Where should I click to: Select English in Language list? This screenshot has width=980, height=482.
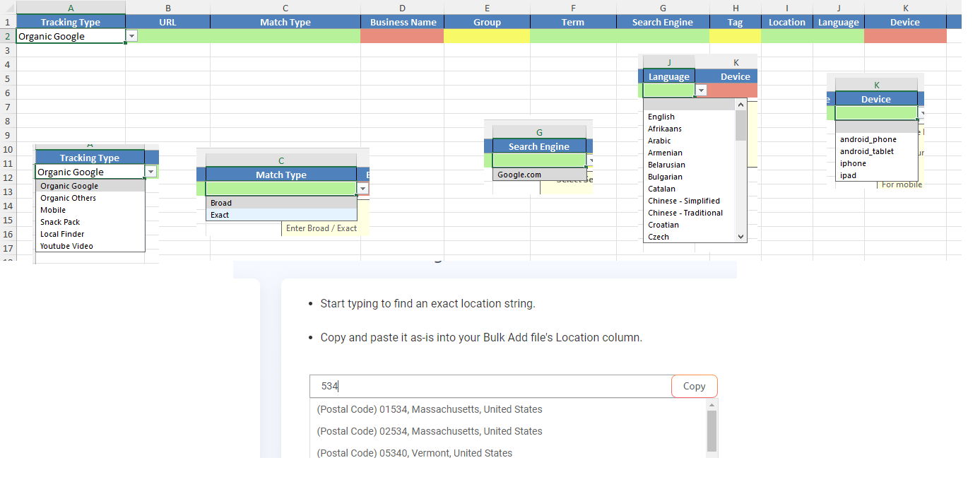690,117
